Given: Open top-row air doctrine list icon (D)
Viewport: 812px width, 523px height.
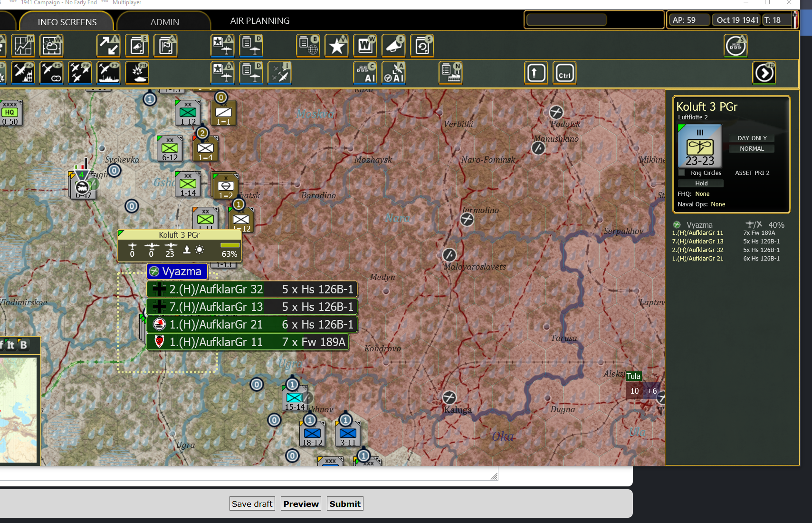Looking at the screenshot, I should point(251,46).
